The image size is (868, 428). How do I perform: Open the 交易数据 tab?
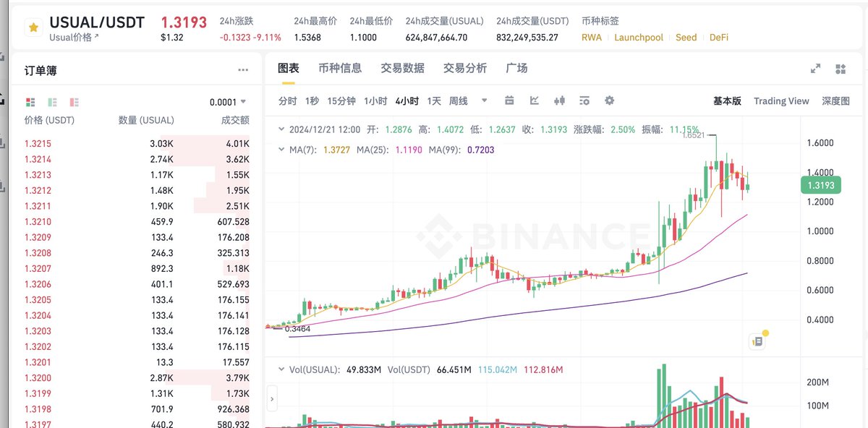click(403, 68)
